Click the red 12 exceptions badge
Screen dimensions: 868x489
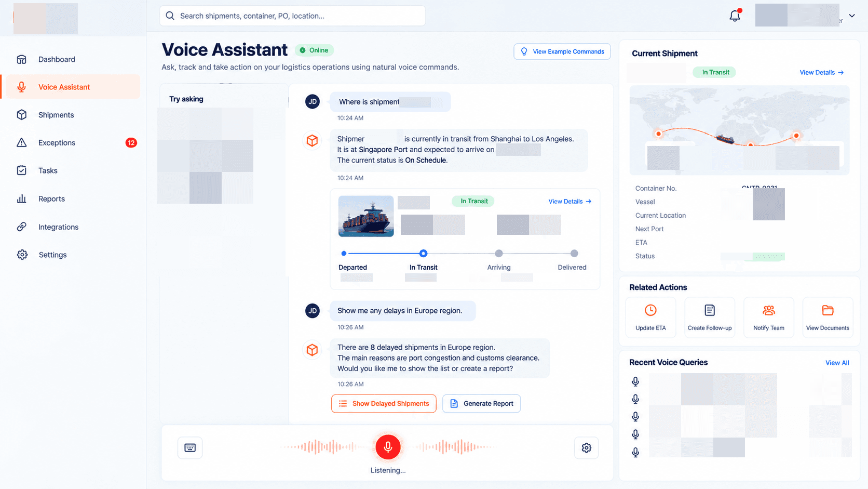(x=131, y=142)
